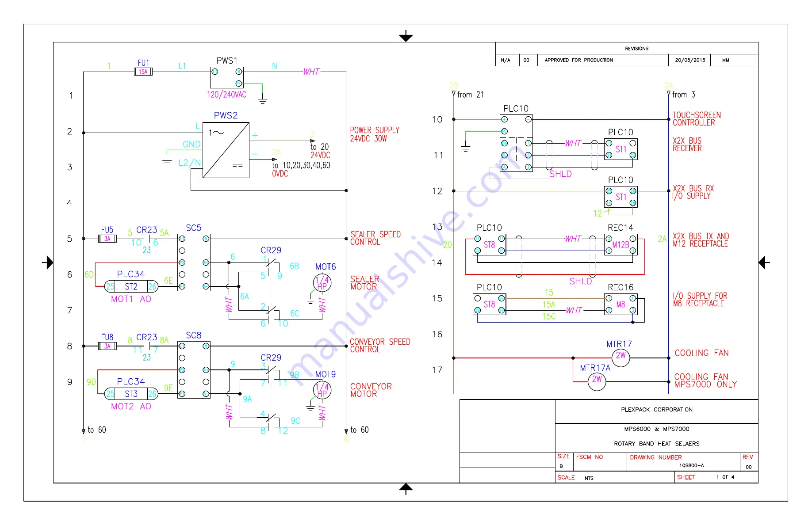Click the PLC10 ST8 block beside REC14
The image size is (812, 525).
click(490, 245)
